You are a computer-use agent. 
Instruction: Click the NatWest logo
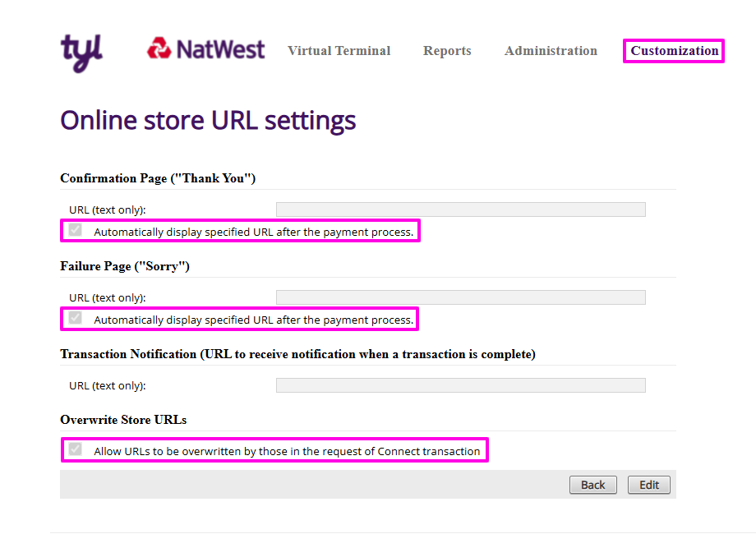pos(206,49)
